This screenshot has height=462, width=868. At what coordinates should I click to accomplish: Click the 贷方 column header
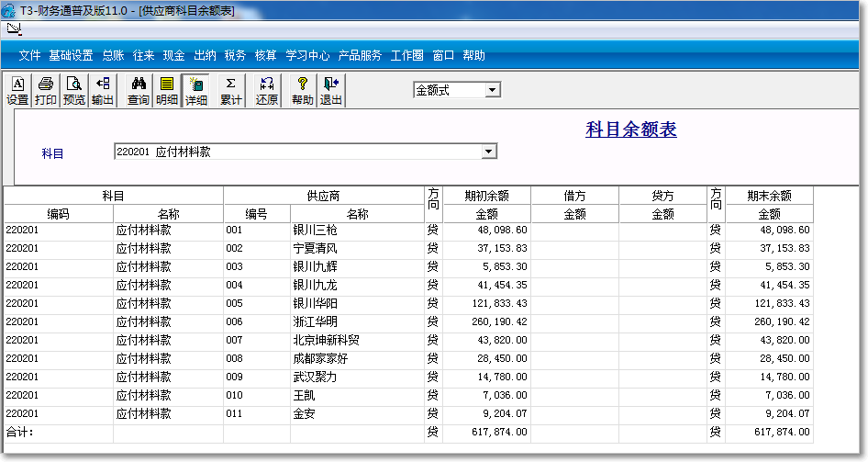pyautogui.click(x=662, y=196)
